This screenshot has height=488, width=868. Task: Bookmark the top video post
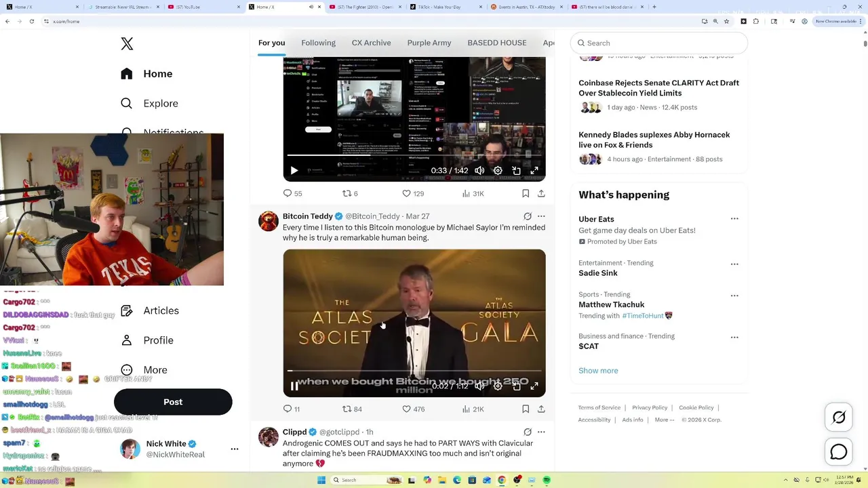pyautogui.click(x=526, y=193)
